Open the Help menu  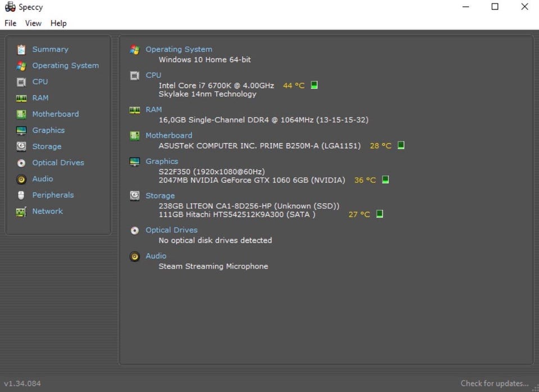tap(58, 23)
